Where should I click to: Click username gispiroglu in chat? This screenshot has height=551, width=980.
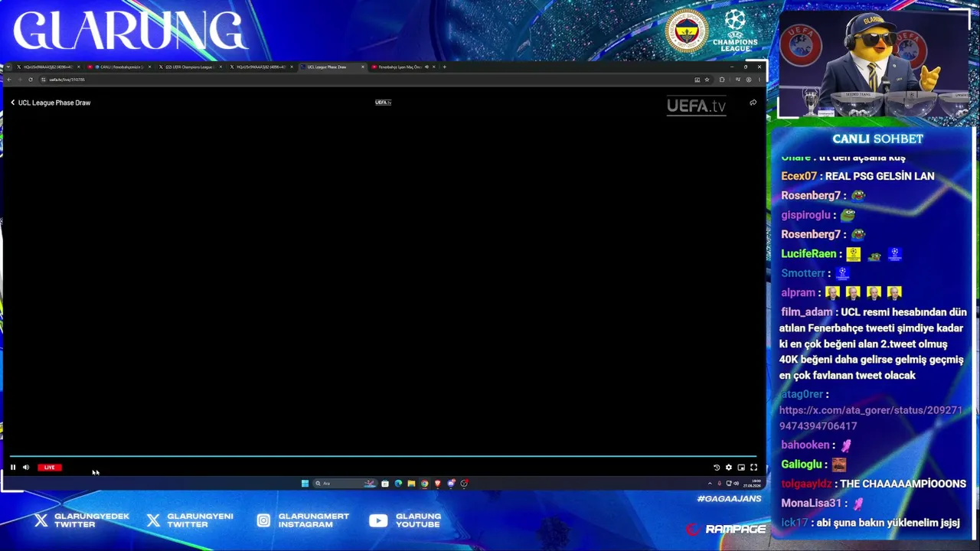coord(805,215)
